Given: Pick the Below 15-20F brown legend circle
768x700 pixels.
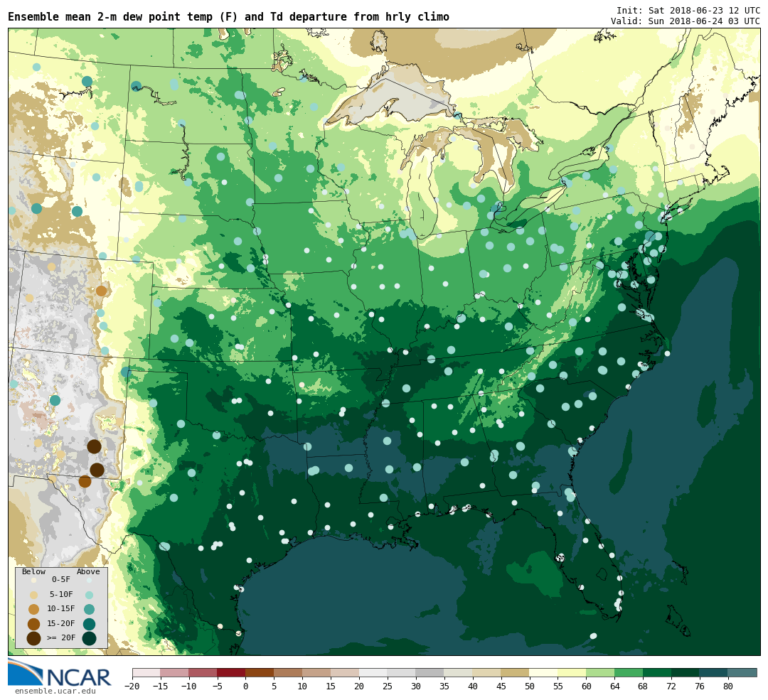Looking at the screenshot, I should [34, 624].
